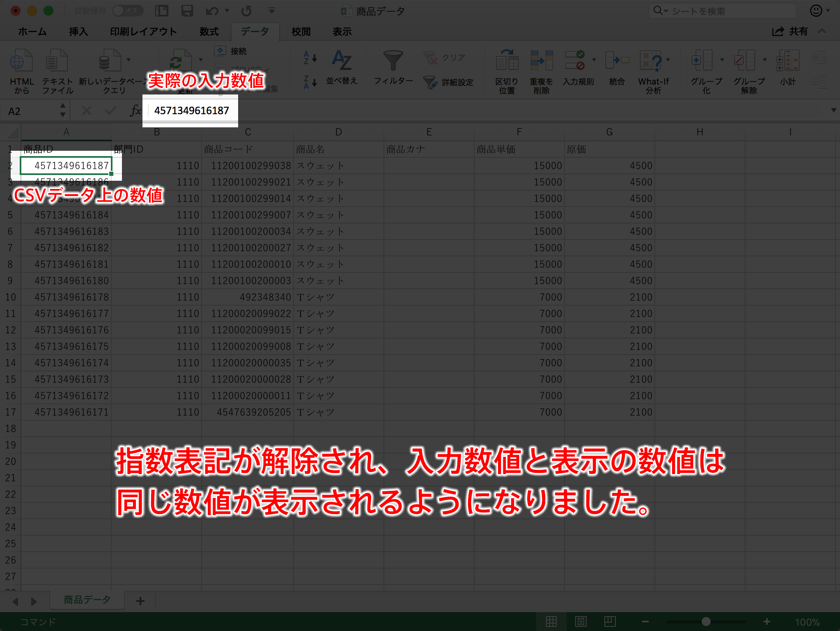
Task: Open グループ解除 dropdown arrow
Action: coord(764,60)
